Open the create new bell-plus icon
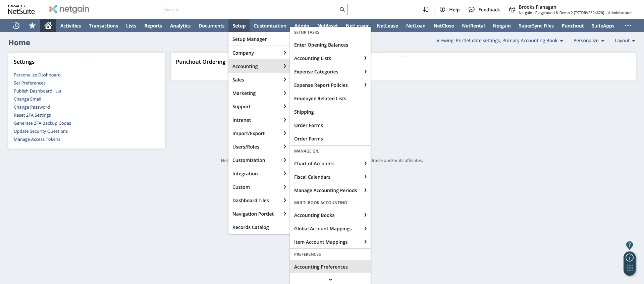Image resolution: width=644 pixels, height=284 pixels. [426, 9]
